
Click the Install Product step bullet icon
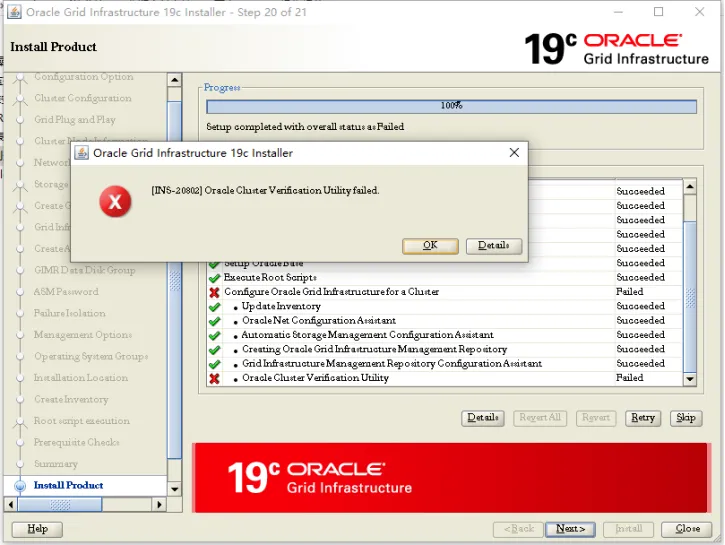[x=20, y=485]
